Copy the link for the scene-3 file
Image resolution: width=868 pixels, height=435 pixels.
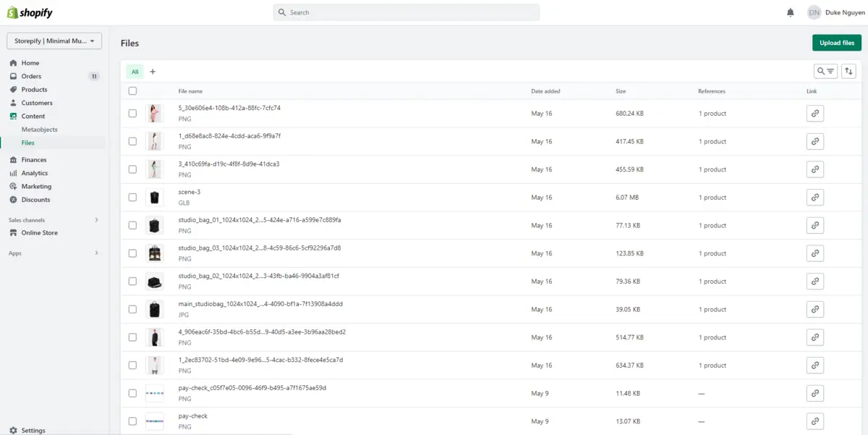point(814,197)
